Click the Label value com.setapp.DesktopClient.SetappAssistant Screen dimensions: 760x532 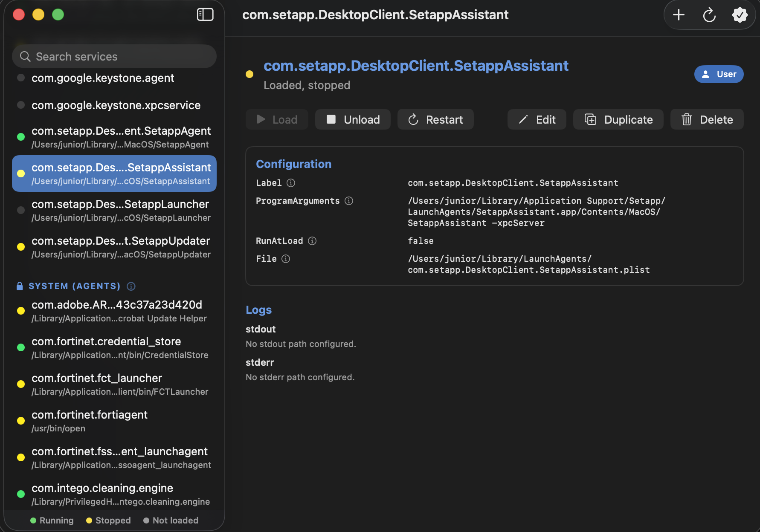[513, 183]
